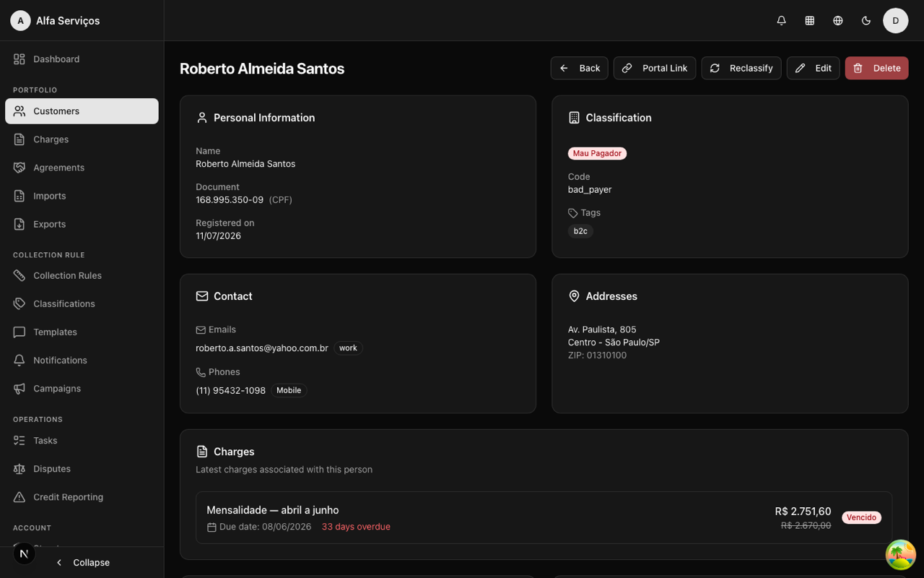Click the Campaigns megaphone icon
The image size is (924, 578).
(19, 388)
